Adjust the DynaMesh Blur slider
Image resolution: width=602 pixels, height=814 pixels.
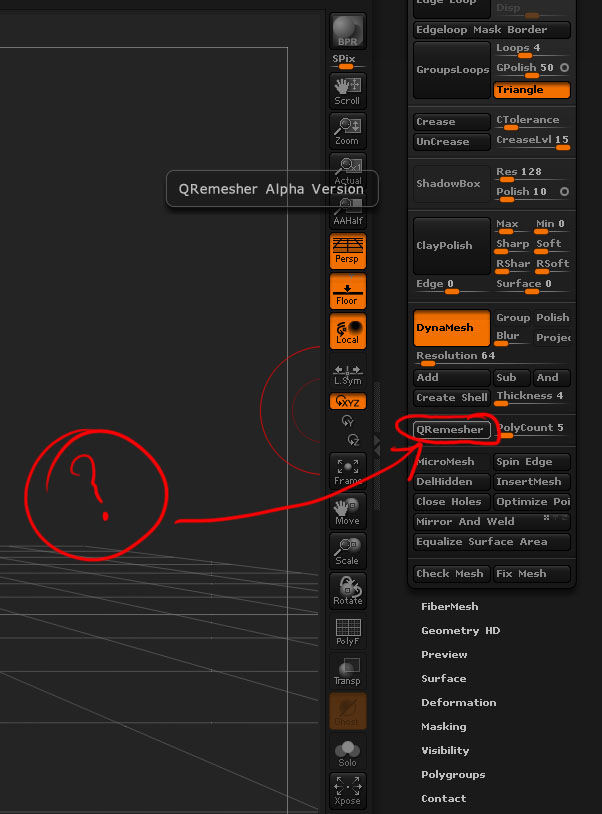point(513,337)
